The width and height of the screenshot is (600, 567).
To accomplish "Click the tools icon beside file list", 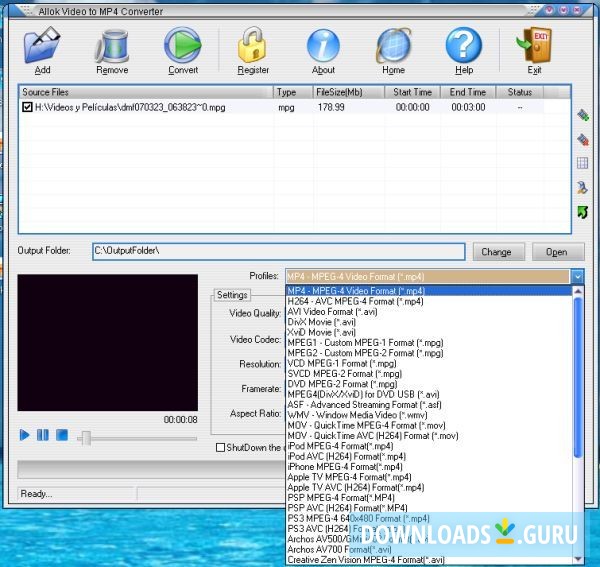I will [582, 187].
